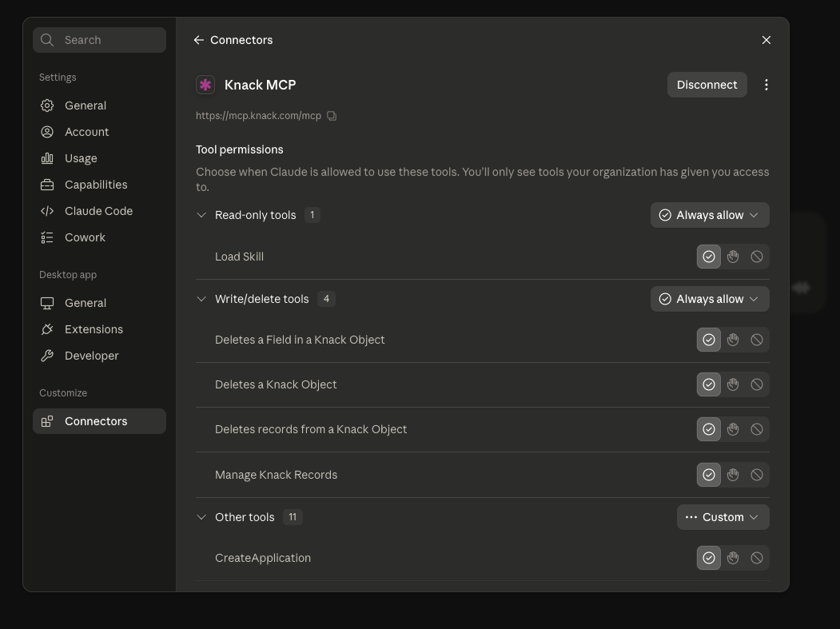Open General under Settings
Image resolution: width=840 pixels, height=629 pixels.
[x=99, y=105]
